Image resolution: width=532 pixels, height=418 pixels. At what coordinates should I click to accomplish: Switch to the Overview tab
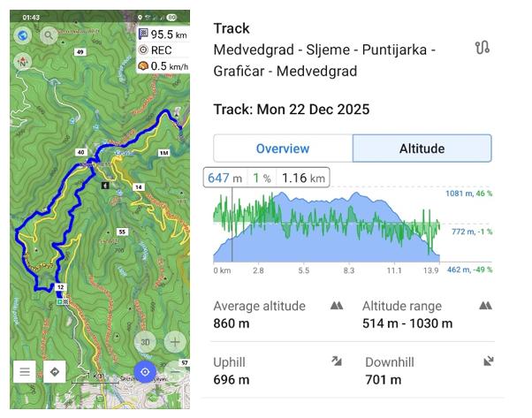click(283, 148)
